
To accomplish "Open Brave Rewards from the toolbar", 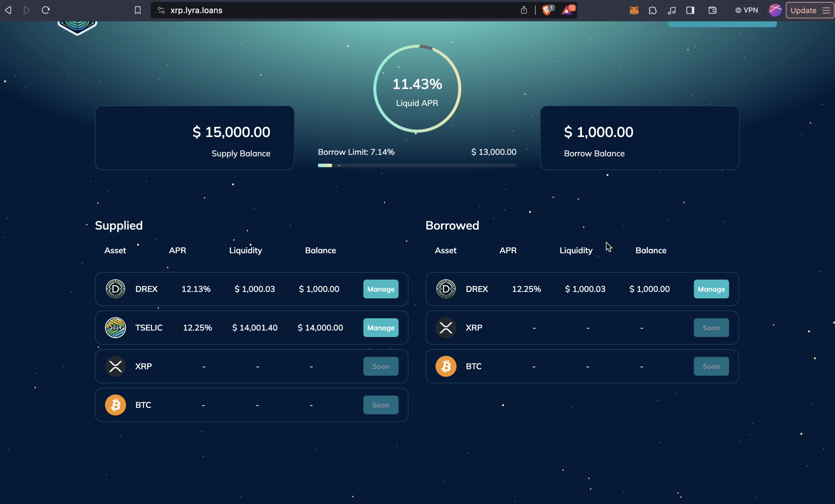I will coord(568,10).
